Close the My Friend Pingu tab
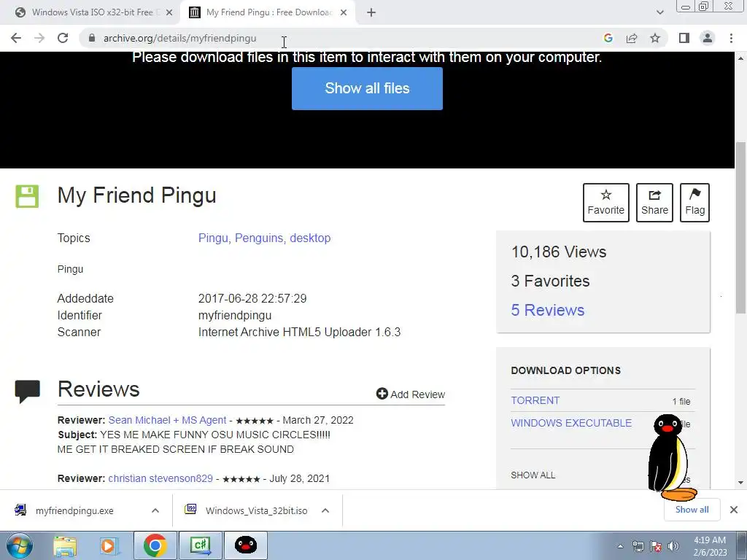 pyautogui.click(x=344, y=12)
